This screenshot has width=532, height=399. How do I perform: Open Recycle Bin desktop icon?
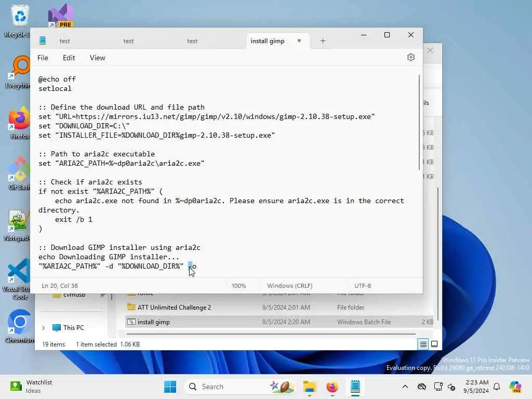click(x=20, y=21)
